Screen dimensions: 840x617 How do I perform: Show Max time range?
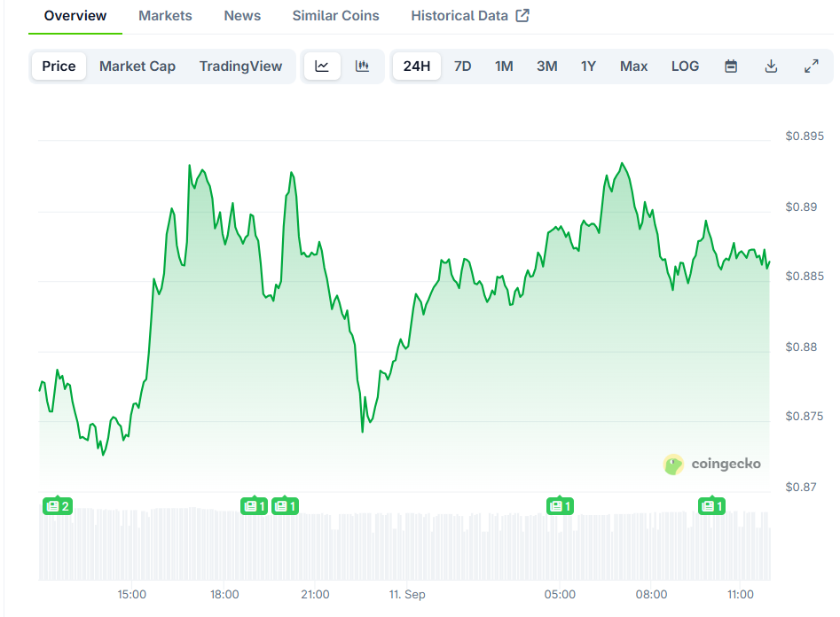(x=633, y=66)
